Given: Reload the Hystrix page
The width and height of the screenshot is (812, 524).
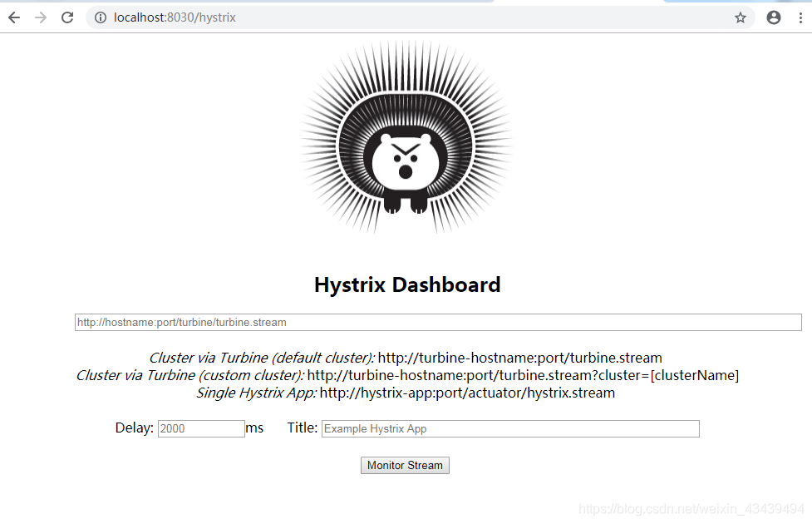Looking at the screenshot, I should click(x=67, y=17).
